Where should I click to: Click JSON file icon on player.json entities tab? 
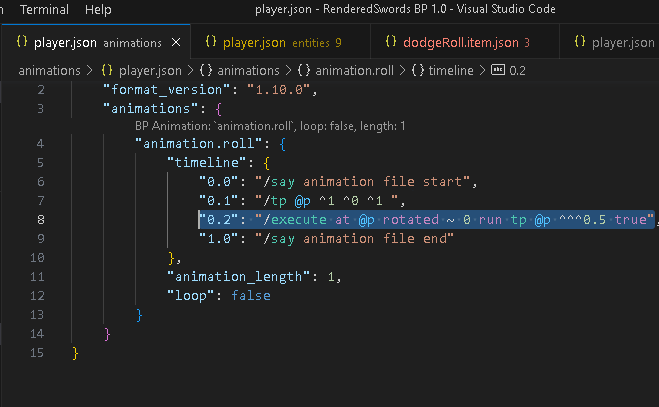[x=211, y=42]
